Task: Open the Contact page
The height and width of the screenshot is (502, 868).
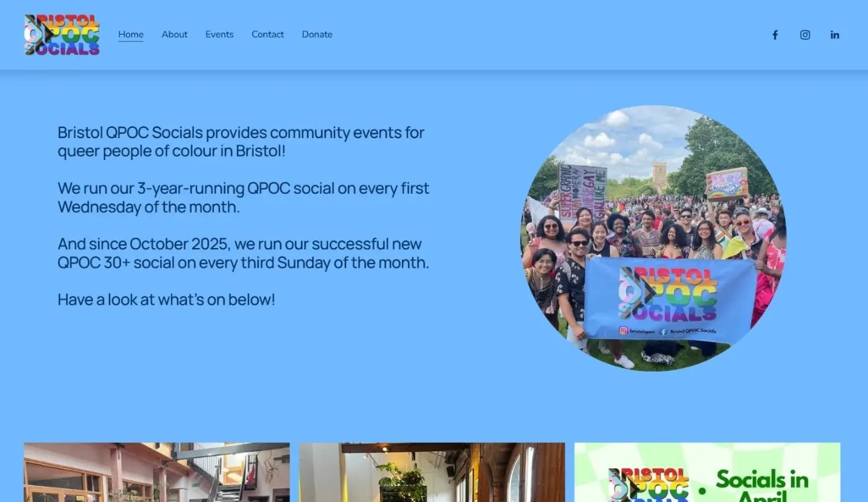Action: pyautogui.click(x=268, y=34)
